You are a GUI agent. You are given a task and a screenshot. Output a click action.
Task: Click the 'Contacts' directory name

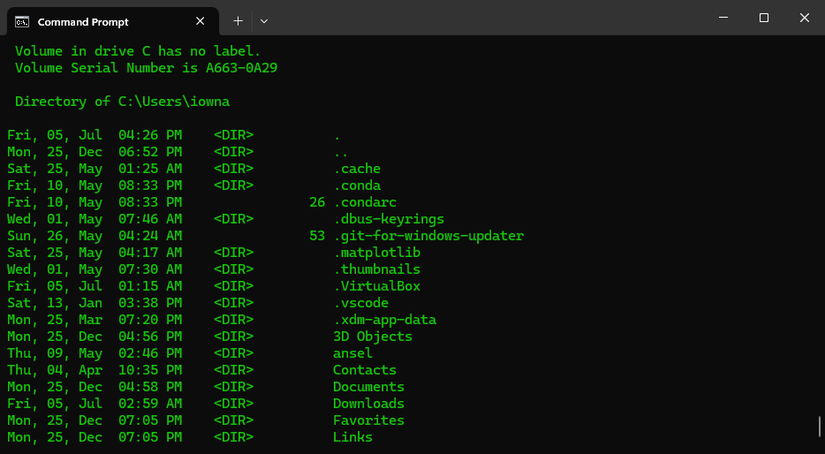365,370
